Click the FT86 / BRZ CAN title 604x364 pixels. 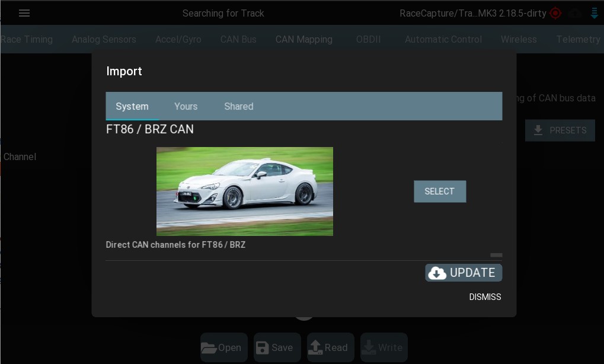pos(150,129)
